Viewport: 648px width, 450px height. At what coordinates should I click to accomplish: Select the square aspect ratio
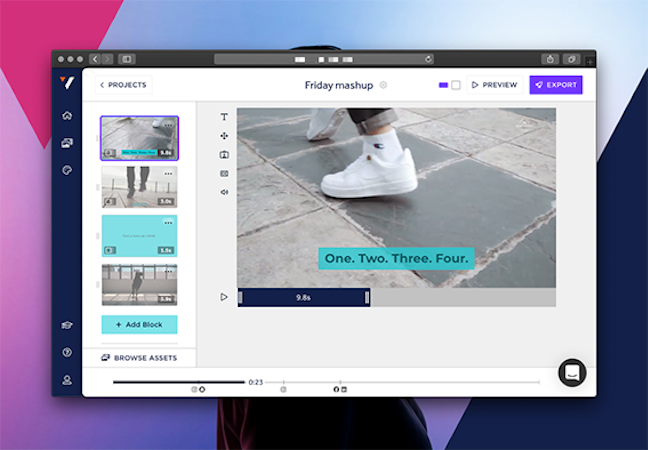[456, 85]
